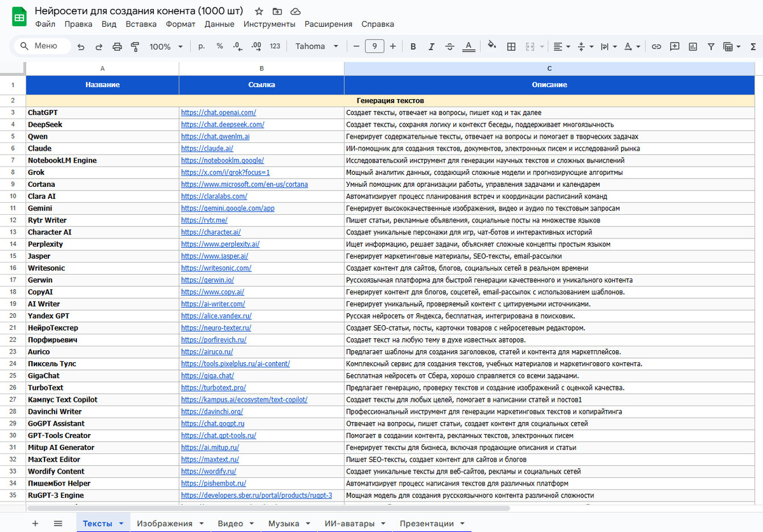
Task: Select the DeepSeek cell
Action: [102, 125]
